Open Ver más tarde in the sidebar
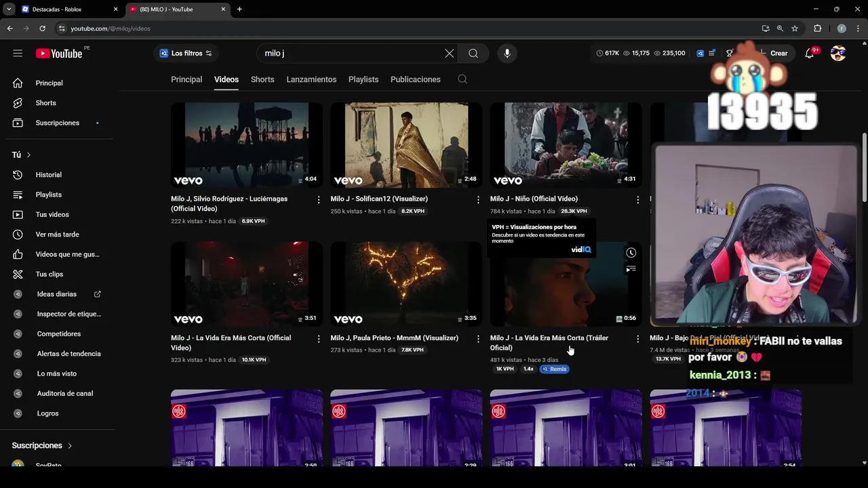Screen dimensions: 868x488 57,235
